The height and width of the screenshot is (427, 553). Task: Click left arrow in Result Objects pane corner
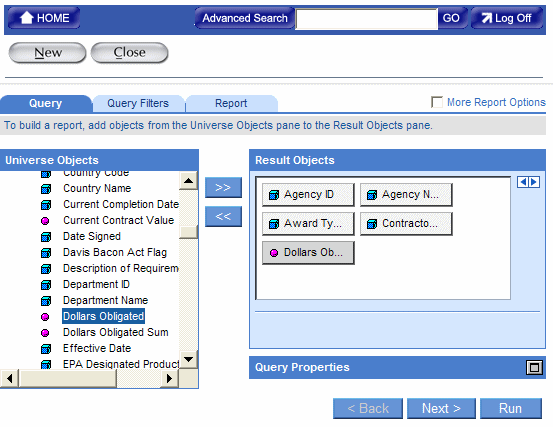[x=523, y=182]
